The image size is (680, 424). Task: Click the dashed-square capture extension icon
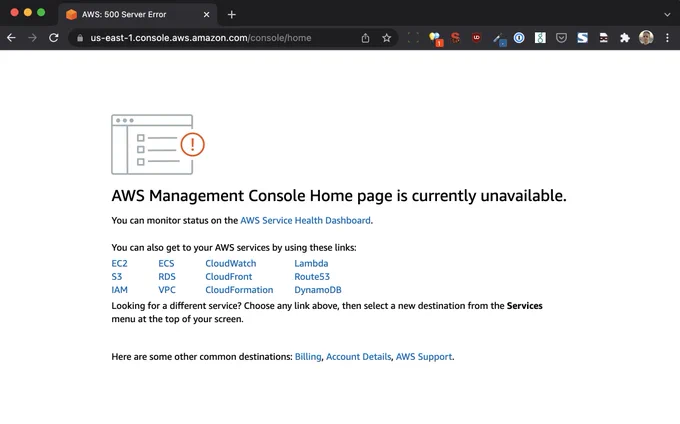(413, 38)
